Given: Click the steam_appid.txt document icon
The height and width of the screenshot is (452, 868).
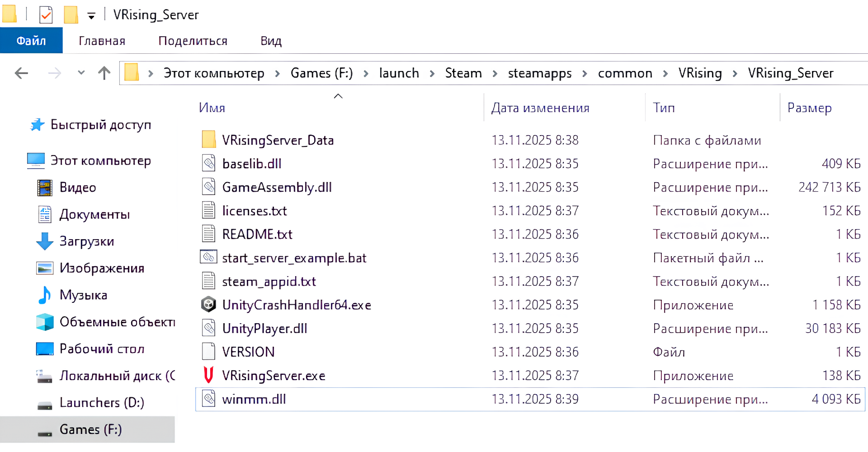Looking at the screenshot, I should tap(208, 281).
